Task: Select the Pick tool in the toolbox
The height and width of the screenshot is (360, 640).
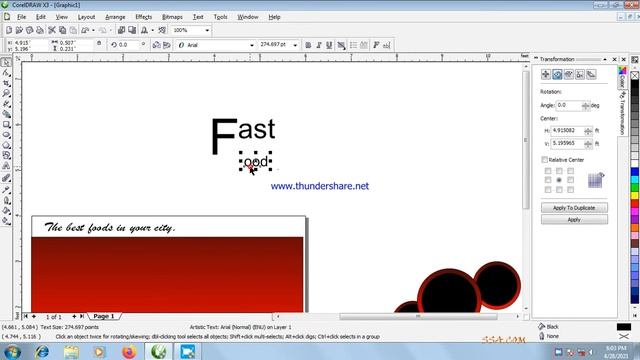Action: point(6,62)
